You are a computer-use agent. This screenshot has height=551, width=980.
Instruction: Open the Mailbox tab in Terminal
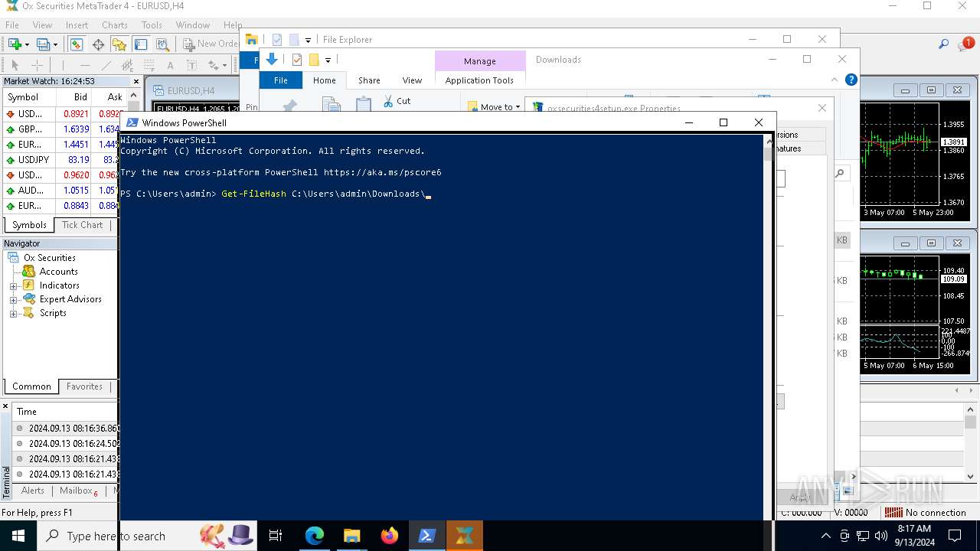click(78, 491)
